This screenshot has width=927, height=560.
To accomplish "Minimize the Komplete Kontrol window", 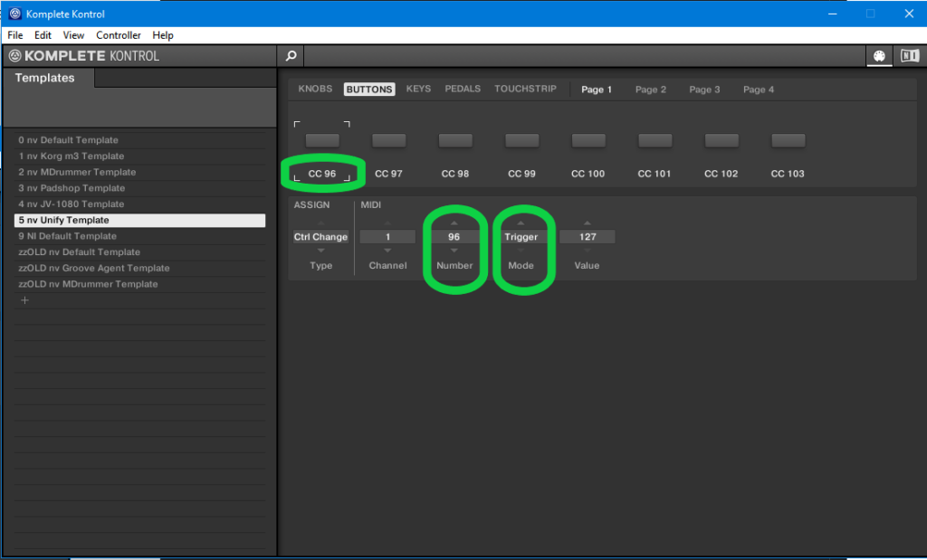I will 833,14.
